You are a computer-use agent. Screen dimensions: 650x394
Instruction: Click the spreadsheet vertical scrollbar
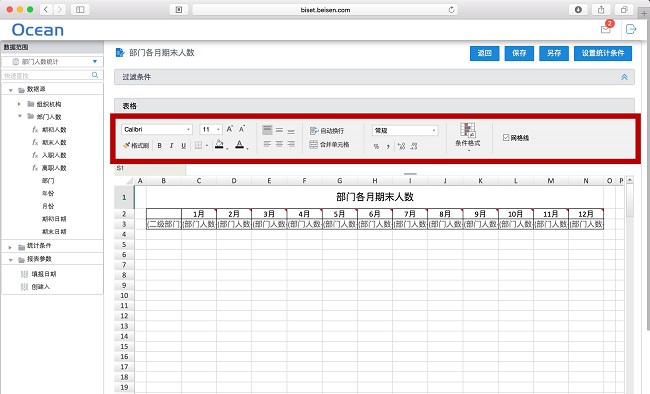(x=630, y=201)
